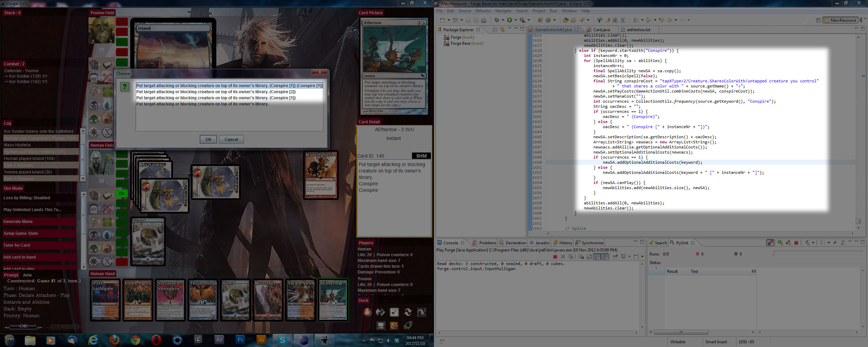Click the Human hand cards icon
Viewport: 868px width, 347px height.
tap(94, 196)
